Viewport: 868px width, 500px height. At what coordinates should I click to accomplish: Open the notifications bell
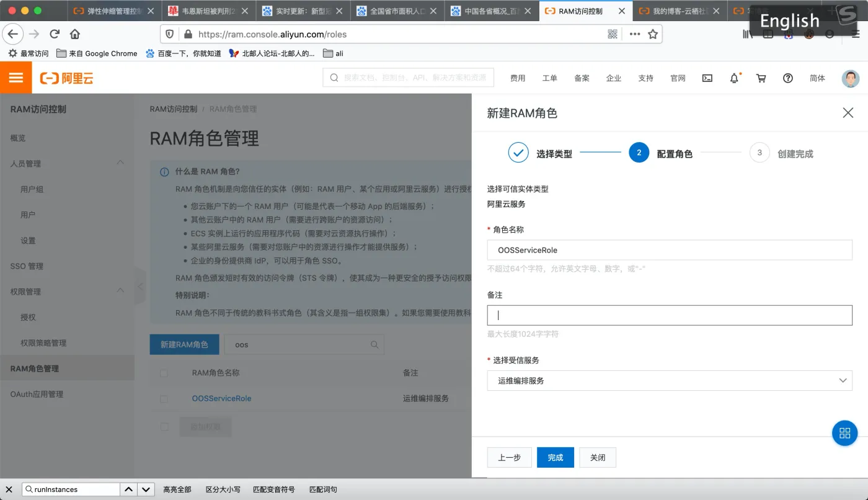734,78
